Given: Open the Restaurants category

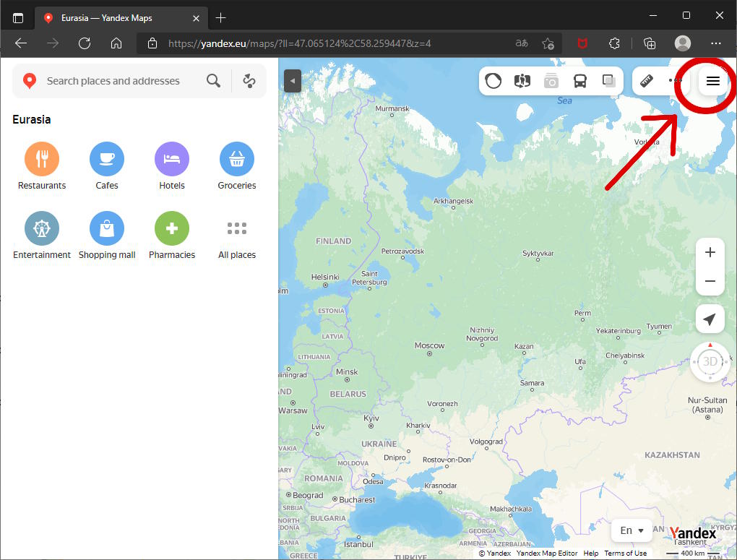Looking at the screenshot, I should point(42,166).
